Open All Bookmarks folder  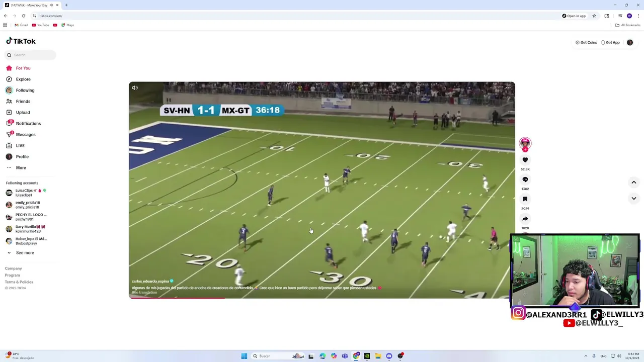(x=627, y=25)
